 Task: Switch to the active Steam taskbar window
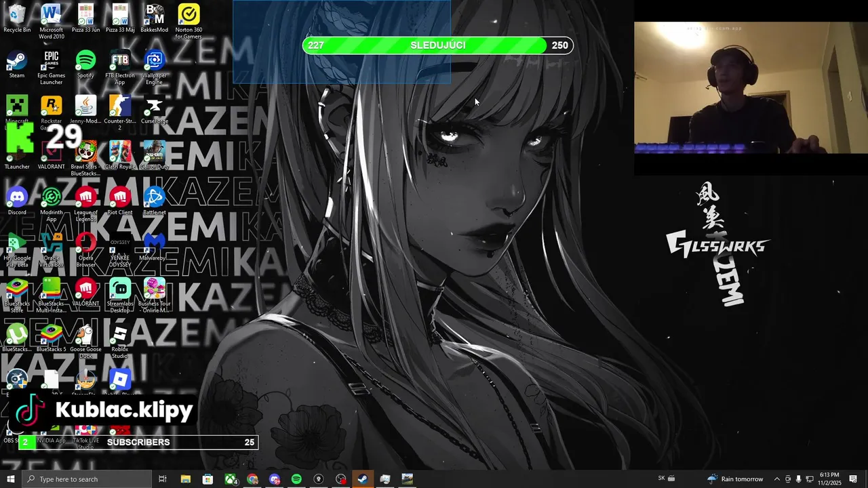363,479
